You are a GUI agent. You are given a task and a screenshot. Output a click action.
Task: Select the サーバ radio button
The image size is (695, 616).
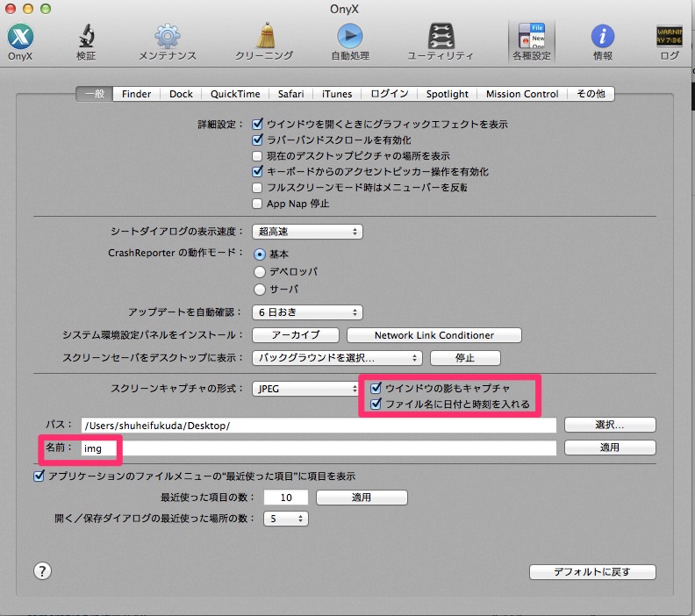click(260, 290)
